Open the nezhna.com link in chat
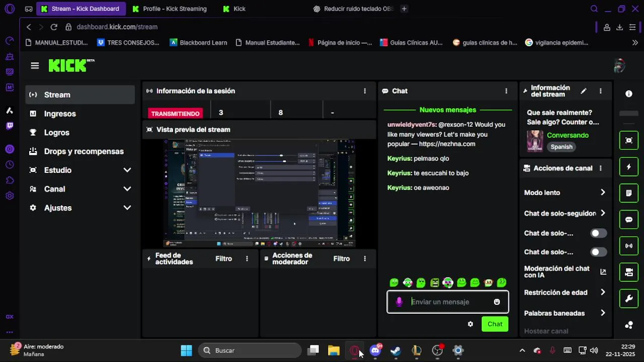Screen dimensions: 644x362 (447, 144)
